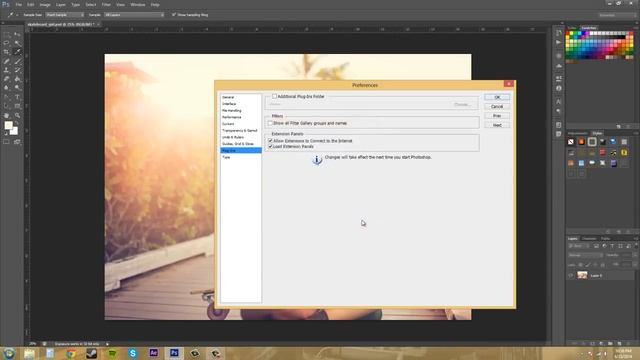Open the layer filter Kind dropdown
Image resolution: width=640 pixels, height=360 pixels.
[x=578, y=246]
